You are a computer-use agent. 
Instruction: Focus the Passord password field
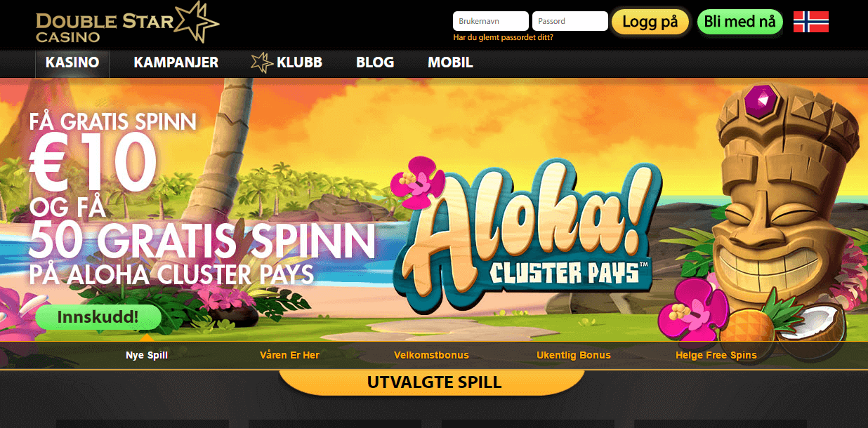click(x=570, y=21)
